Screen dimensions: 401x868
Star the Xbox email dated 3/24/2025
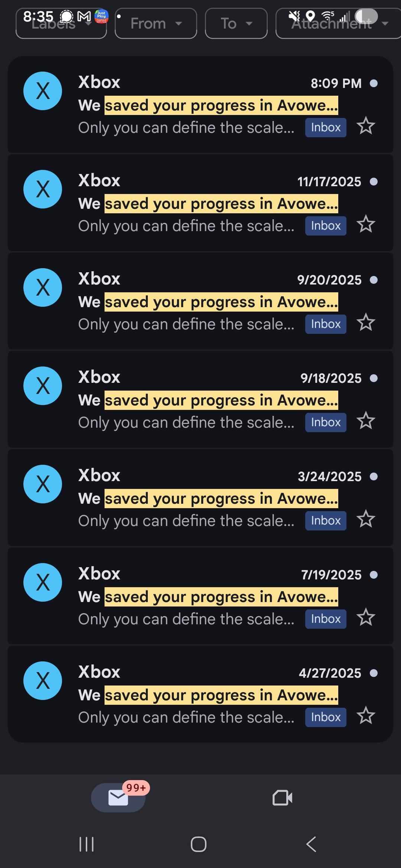pyautogui.click(x=366, y=519)
